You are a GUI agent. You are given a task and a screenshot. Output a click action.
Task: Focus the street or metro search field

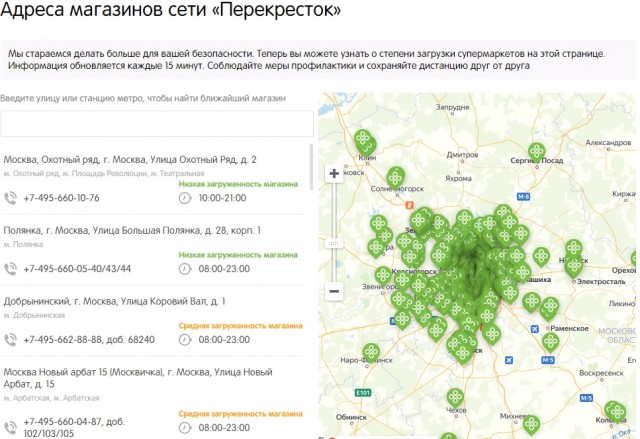click(157, 124)
